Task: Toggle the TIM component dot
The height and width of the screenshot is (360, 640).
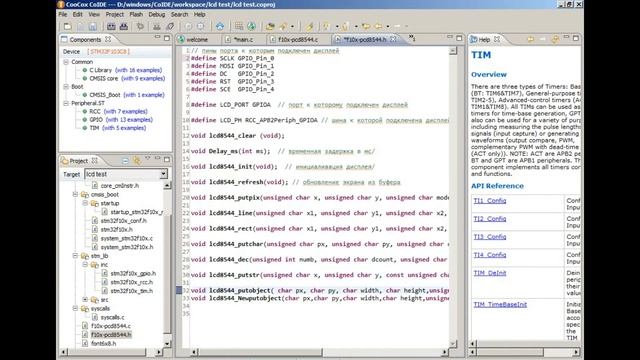Action: pos(85,128)
